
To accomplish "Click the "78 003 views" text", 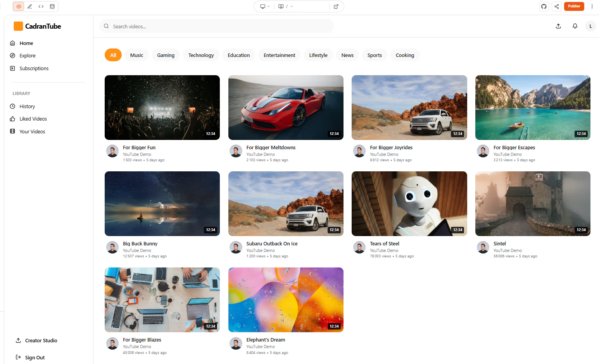I will click(380, 256).
